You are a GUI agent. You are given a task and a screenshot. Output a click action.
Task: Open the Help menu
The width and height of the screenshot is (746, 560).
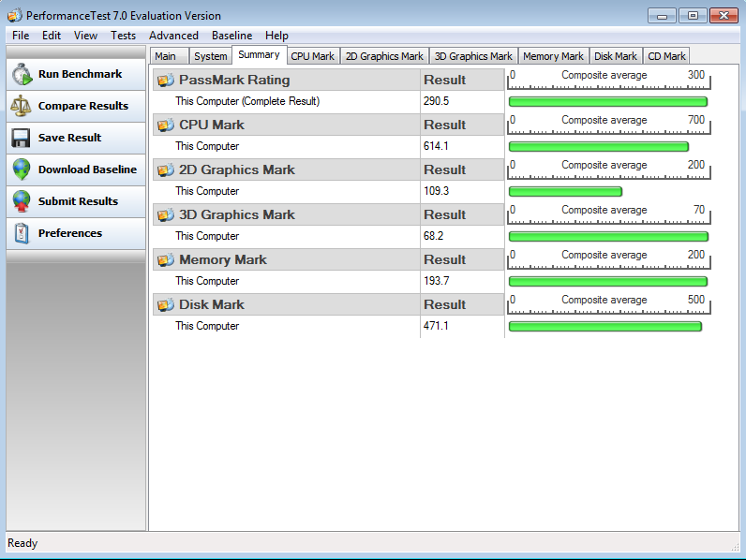point(276,36)
